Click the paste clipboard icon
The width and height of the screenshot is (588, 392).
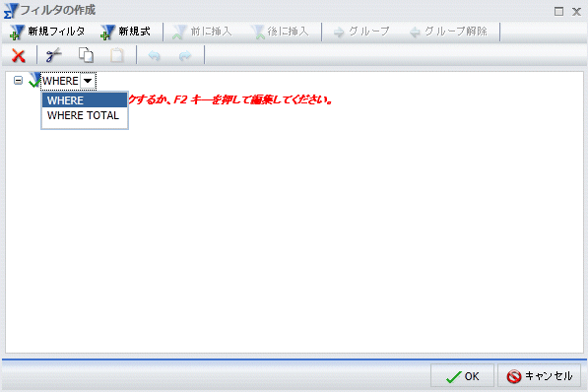[116, 55]
